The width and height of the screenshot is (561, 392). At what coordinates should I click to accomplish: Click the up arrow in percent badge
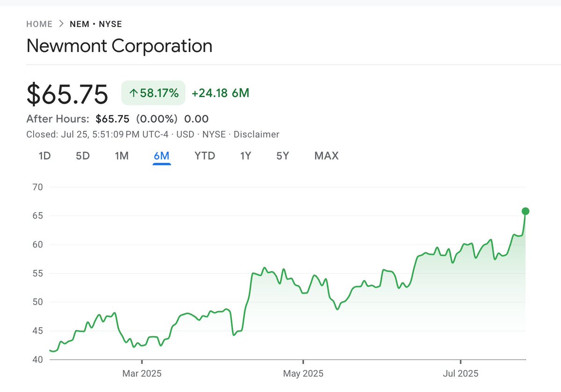click(133, 93)
